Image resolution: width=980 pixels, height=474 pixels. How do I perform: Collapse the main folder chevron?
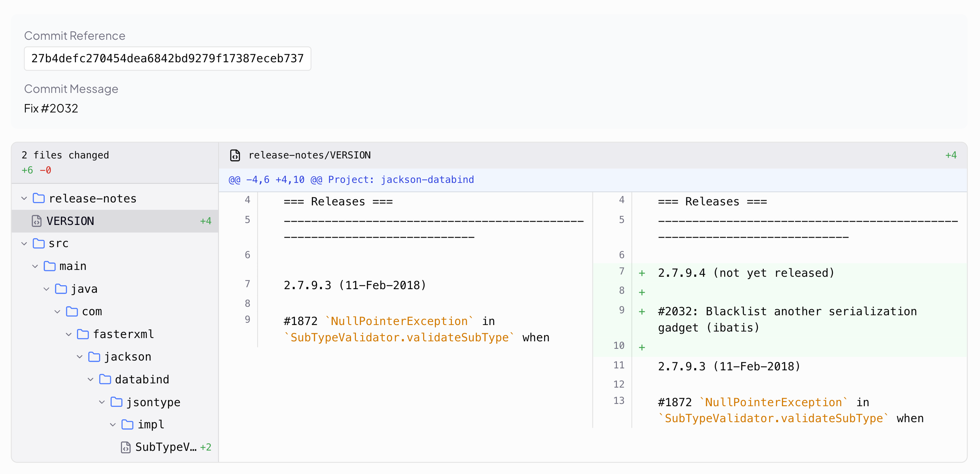pos(35,266)
